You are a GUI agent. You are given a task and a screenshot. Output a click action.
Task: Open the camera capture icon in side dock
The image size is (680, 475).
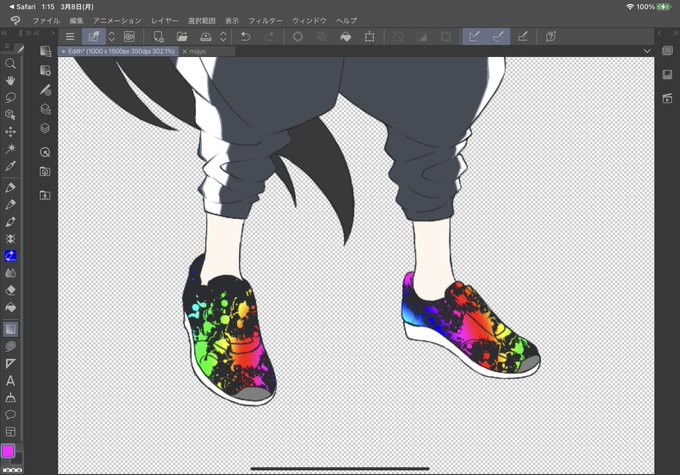pos(45,172)
